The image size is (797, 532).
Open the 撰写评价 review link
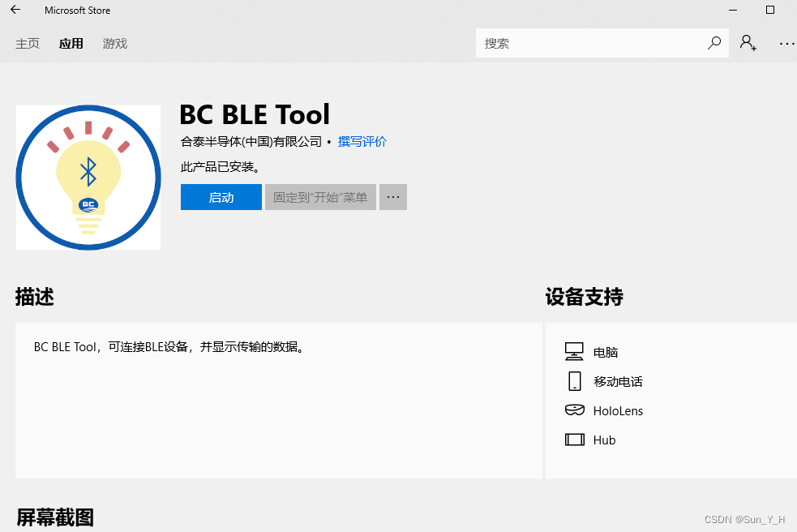[362, 142]
